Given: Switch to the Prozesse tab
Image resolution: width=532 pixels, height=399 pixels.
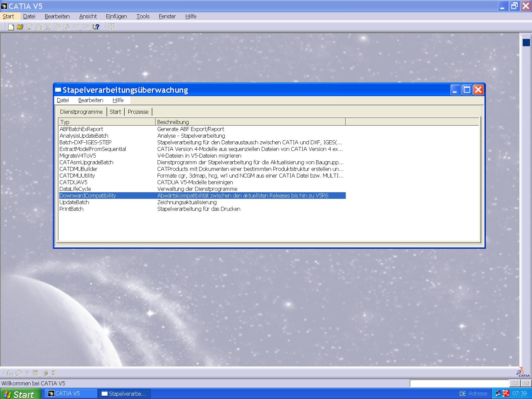Looking at the screenshot, I should (x=138, y=112).
